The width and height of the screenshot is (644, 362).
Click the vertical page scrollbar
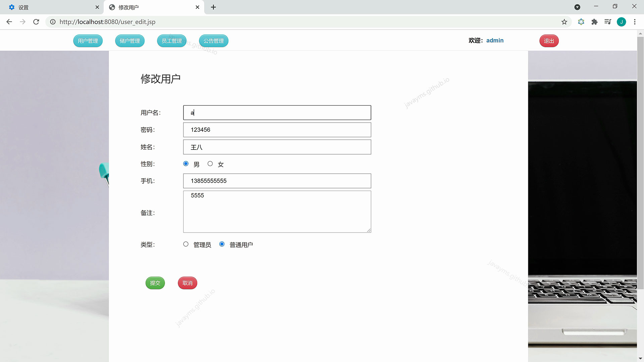pos(640,161)
